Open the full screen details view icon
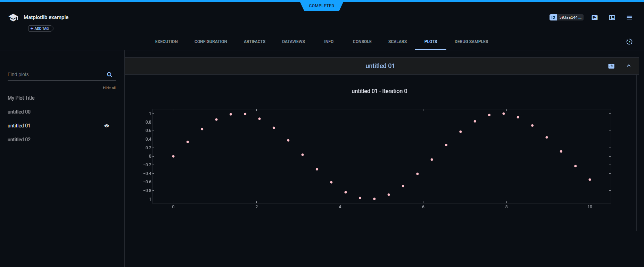644x267 pixels. tap(612, 18)
